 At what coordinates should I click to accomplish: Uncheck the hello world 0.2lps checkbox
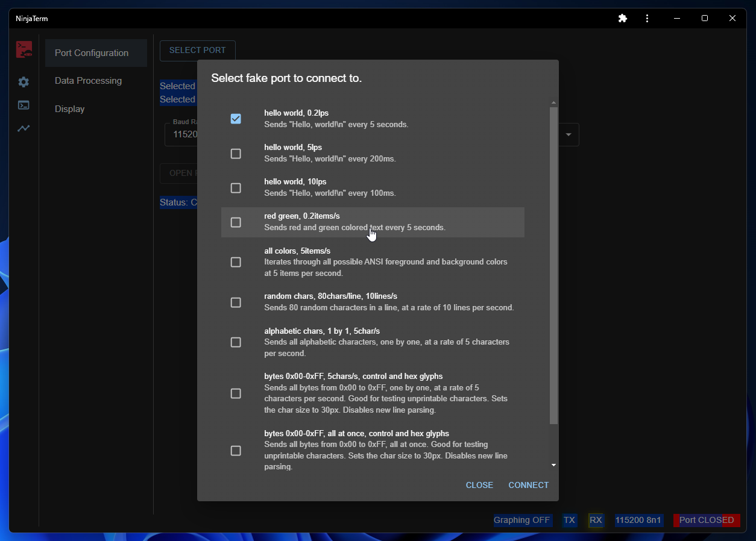[236, 119]
